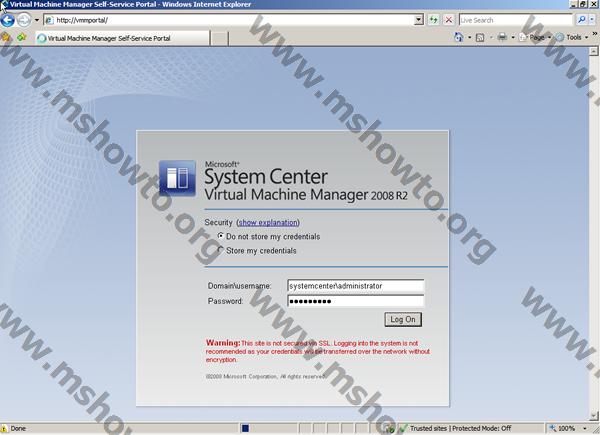Open the recent pages dropdown beside Forward
600x435 pixels.
coord(37,20)
